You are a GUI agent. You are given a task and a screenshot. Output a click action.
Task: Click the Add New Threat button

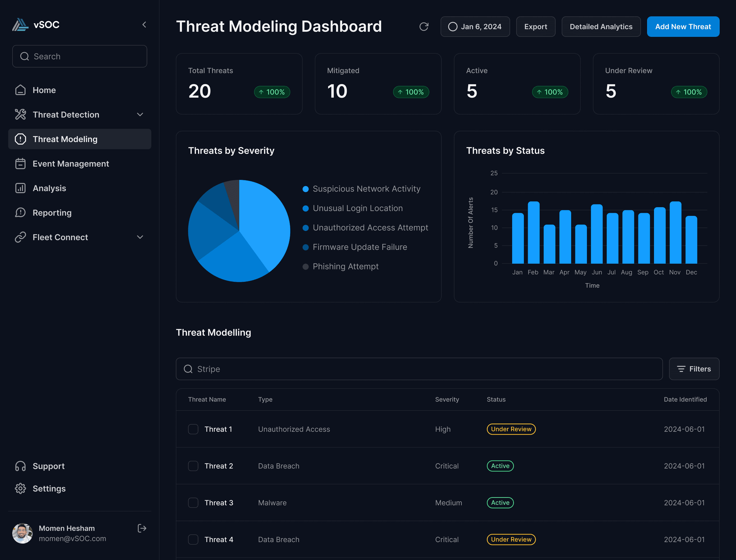pos(682,26)
